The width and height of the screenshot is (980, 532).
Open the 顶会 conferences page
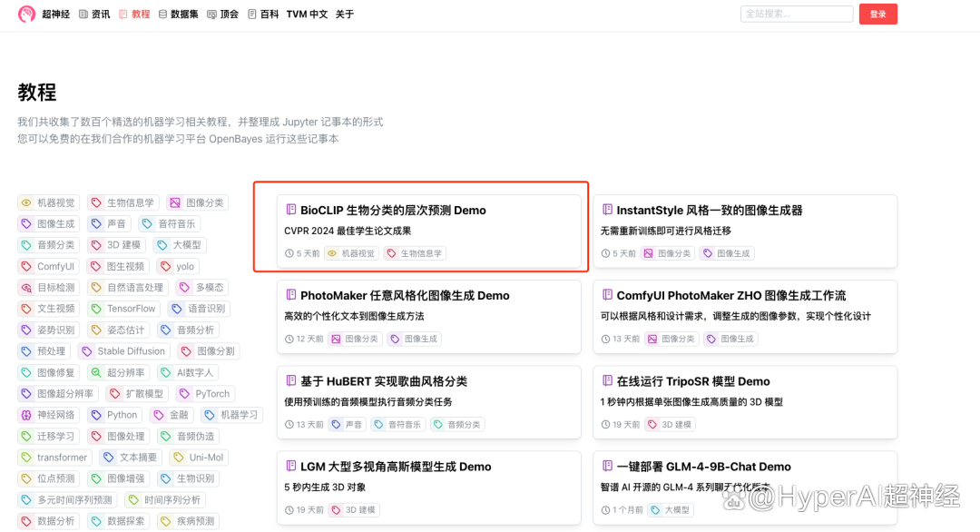[222, 15]
